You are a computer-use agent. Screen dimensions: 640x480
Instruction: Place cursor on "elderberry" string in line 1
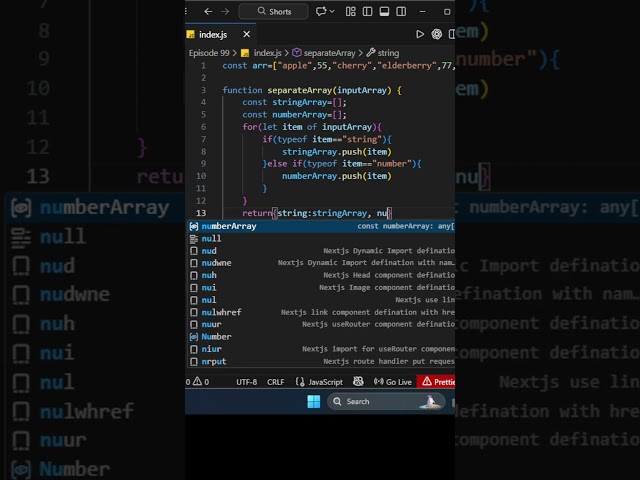coord(407,66)
